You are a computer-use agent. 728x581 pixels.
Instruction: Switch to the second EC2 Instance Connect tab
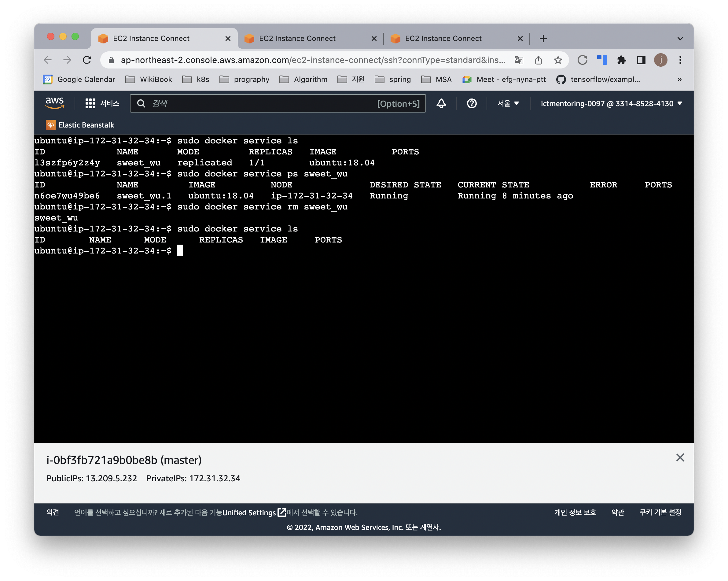click(297, 39)
